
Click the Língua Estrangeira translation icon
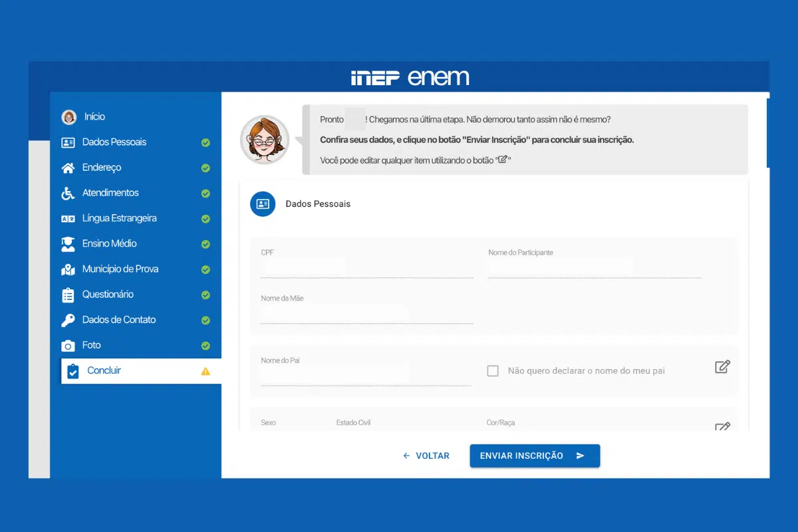68,218
